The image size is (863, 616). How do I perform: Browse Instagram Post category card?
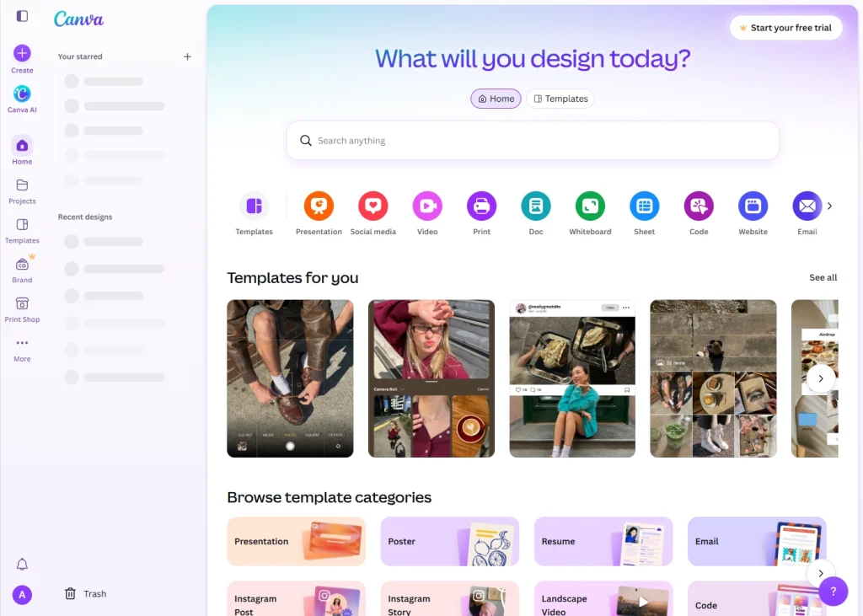point(296,598)
